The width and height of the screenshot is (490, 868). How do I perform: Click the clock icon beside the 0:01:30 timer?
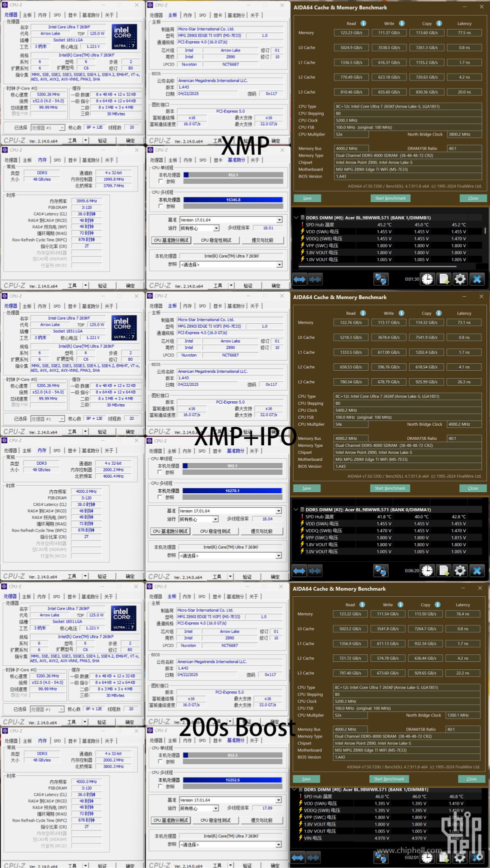tap(427, 279)
